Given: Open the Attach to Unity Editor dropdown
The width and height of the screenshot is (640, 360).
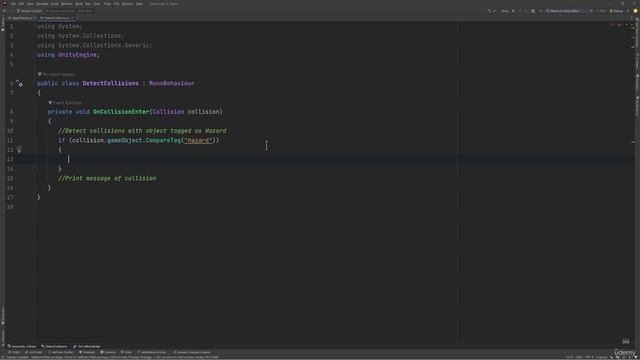Looking at the screenshot, I should (x=569, y=11).
